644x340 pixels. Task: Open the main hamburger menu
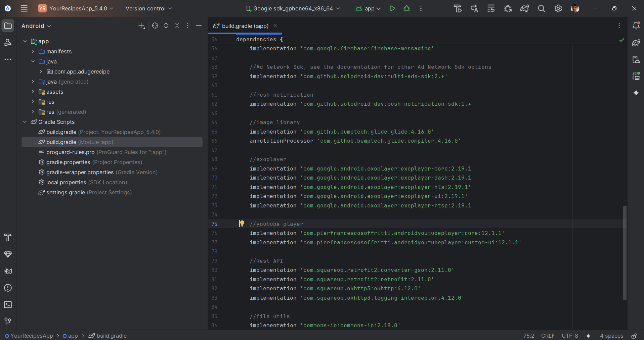pyautogui.click(x=24, y=8)
